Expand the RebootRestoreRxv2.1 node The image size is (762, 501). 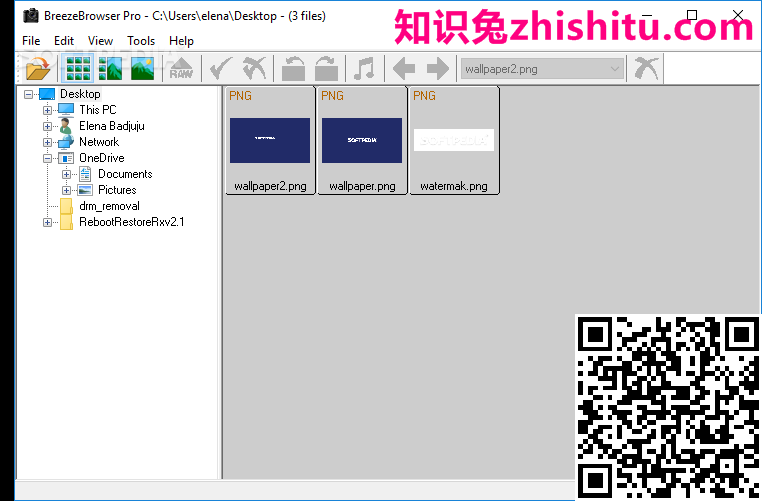(47, 223)
